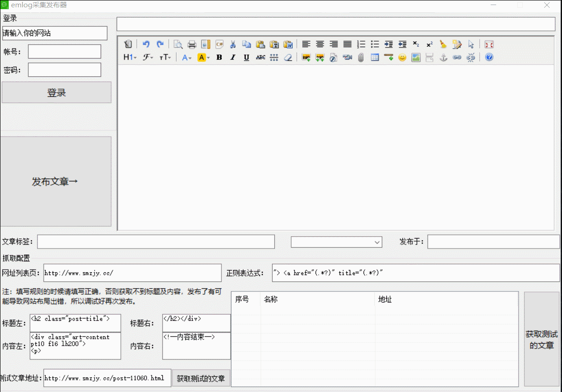Insert a template via template icon

tap(206, 44)
